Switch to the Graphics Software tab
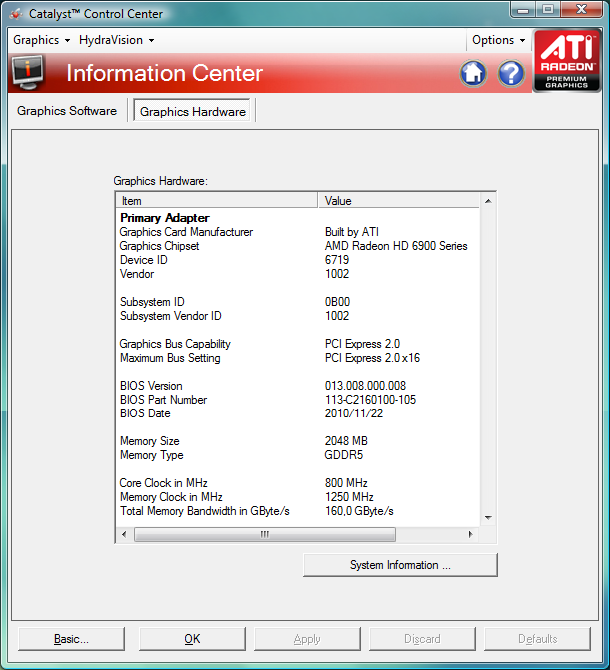This screenshot has height=670, width=610. click(x=67, y=111)
